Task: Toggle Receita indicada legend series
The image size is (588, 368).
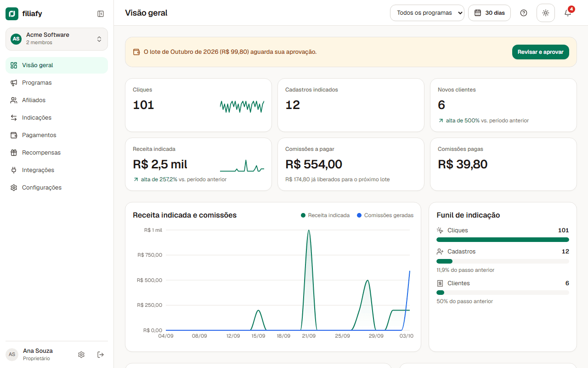Action: pos(325,215)
